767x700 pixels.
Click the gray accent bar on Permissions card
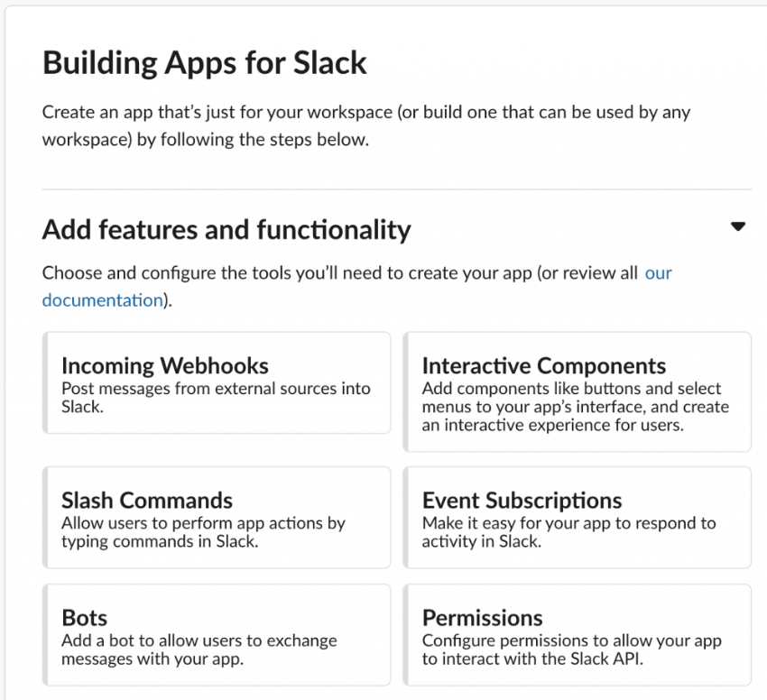(x=405, y=634)
